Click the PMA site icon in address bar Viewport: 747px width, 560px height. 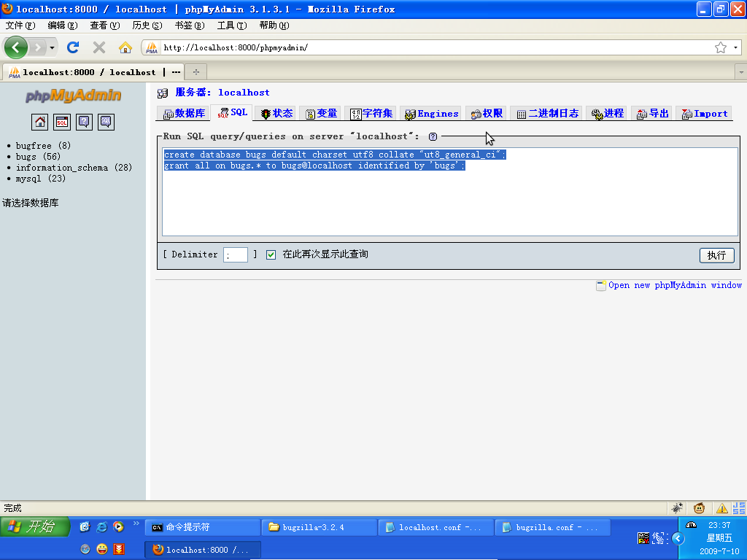(152, 47)
